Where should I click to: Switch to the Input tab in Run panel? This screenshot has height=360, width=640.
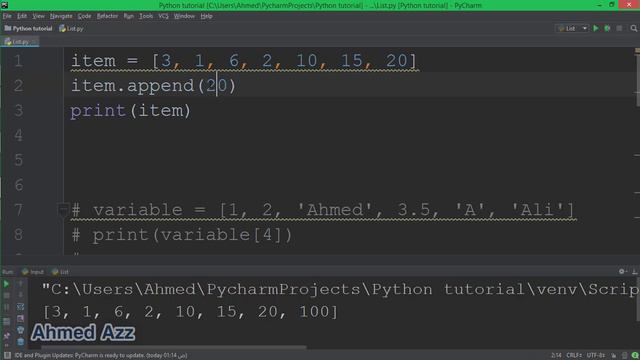(33, 272)
